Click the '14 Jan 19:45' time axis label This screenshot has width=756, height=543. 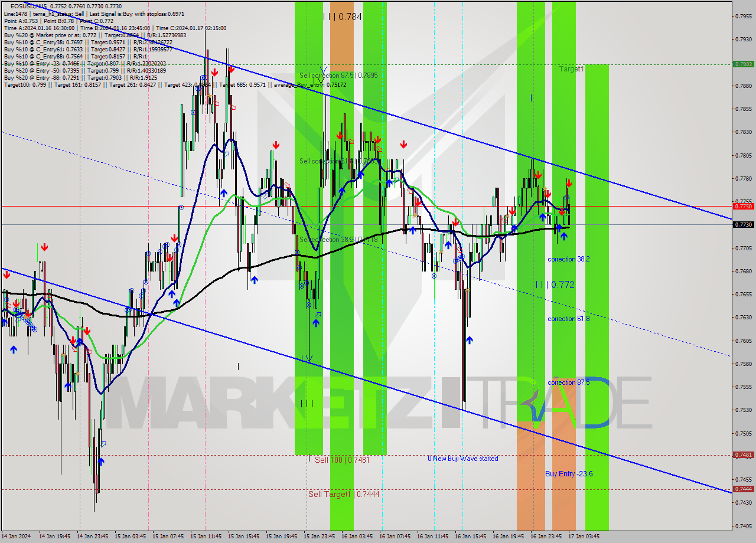pyautogui.click(x=55, y=537)
